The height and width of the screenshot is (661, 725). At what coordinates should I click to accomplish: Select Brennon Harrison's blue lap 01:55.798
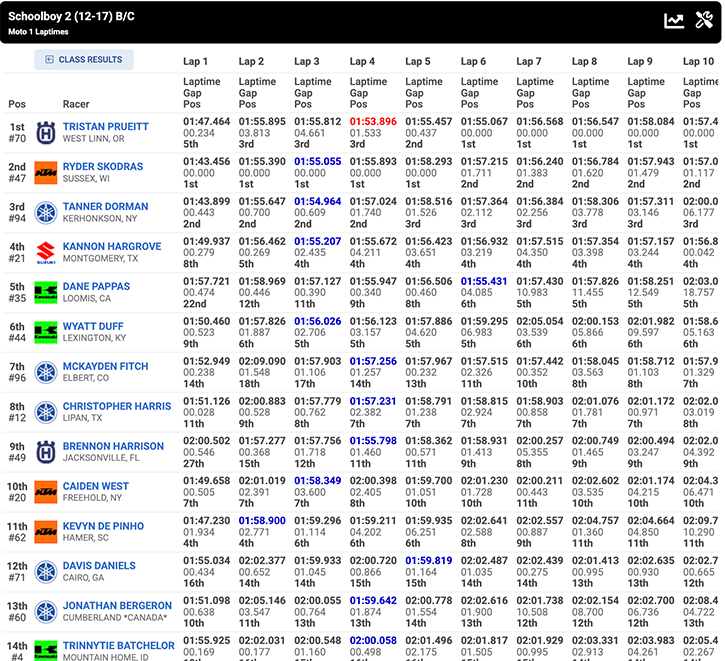click(x=373, y=441)
